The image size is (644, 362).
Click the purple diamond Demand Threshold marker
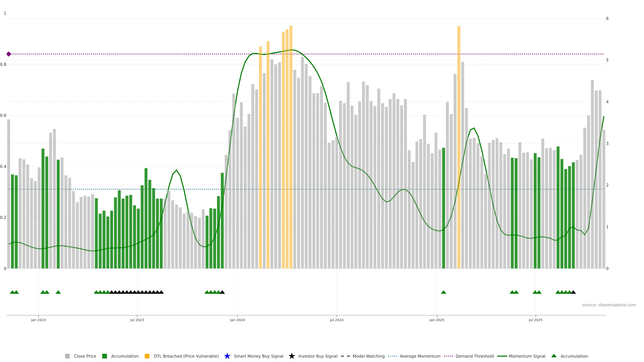[9, 54]
